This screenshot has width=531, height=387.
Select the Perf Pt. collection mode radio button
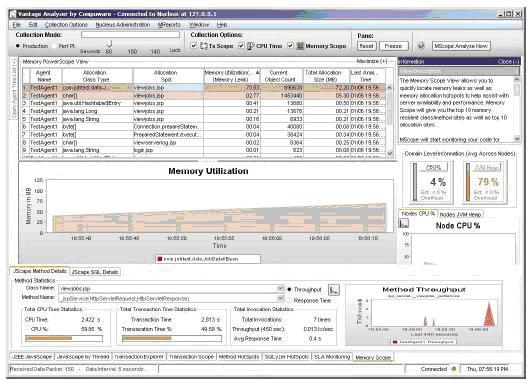(x=55, y=46)
